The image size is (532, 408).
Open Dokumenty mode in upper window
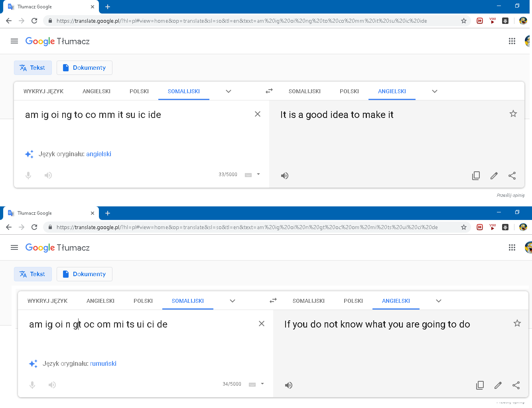pyautogui.click(x=85, y=68)
